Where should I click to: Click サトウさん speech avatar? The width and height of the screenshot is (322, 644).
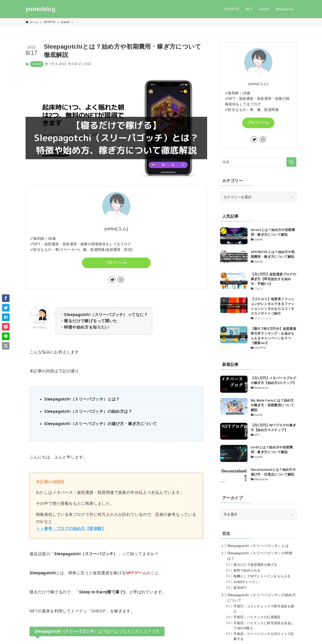click(x=40, y=315)
